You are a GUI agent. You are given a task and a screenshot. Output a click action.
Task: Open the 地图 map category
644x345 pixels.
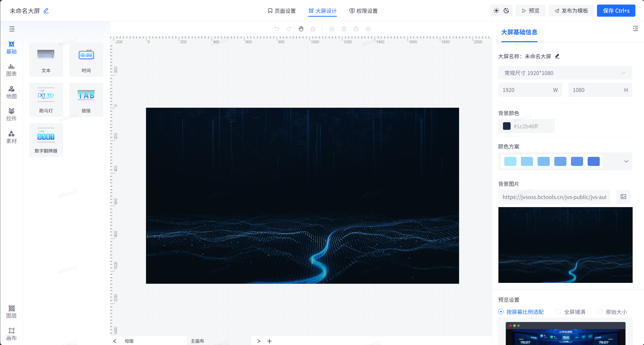click(x=11, y=92)
